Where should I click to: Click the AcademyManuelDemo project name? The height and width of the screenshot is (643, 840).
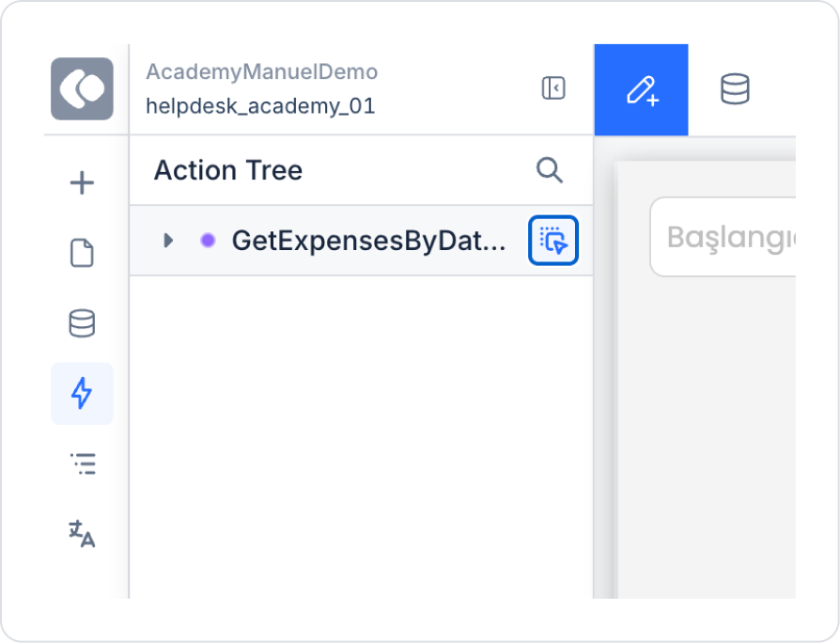262,71
